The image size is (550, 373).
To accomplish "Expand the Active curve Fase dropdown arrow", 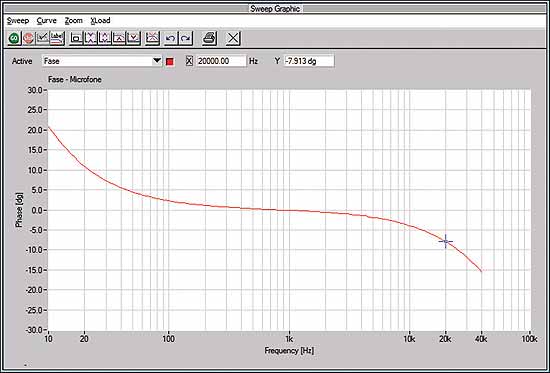I will (x=157, y=61).
